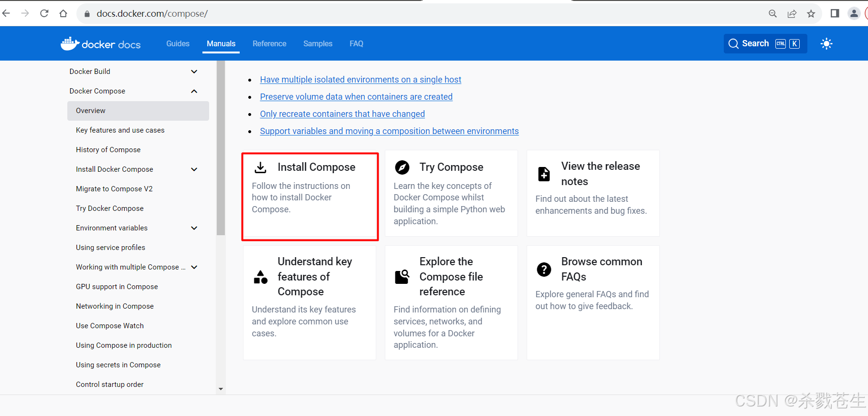Open the browser side panel icon

[x=835, y=13]
